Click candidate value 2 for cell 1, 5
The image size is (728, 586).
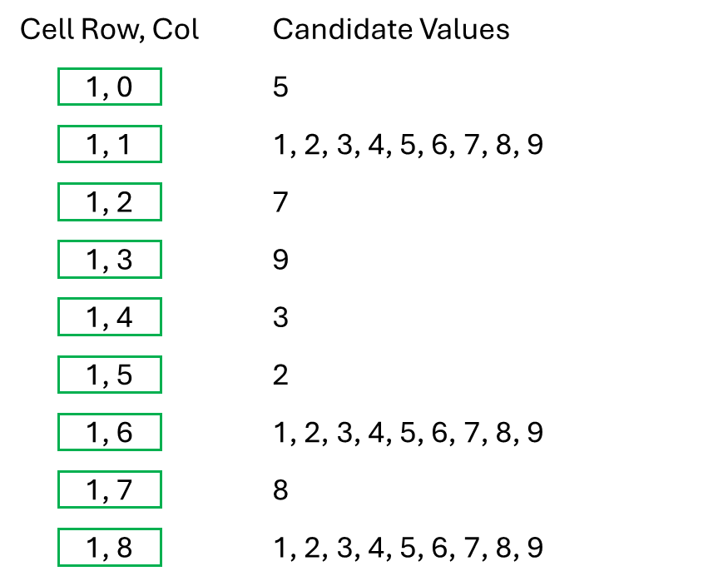pos(280,375)
